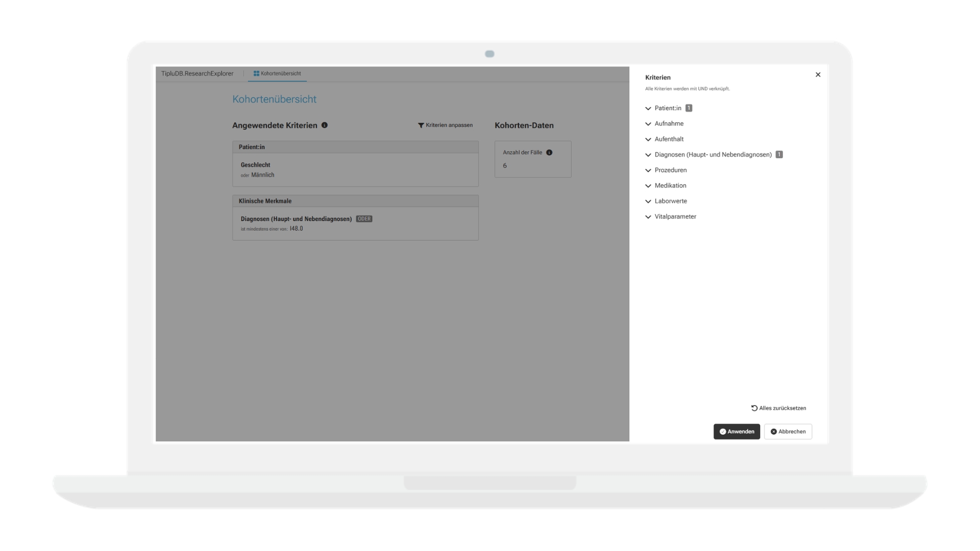The image size is (980, 551).
Task: Click the 'Kohorten-Daten' heading
Action: (x=524, y=126)
